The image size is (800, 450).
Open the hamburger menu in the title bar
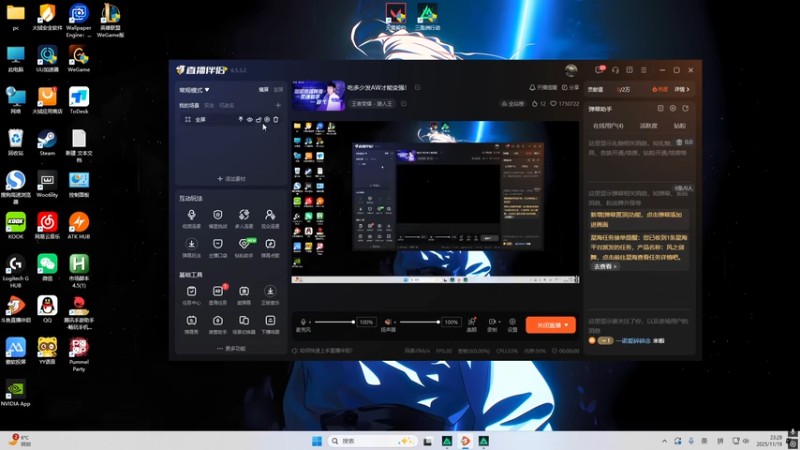644,70
